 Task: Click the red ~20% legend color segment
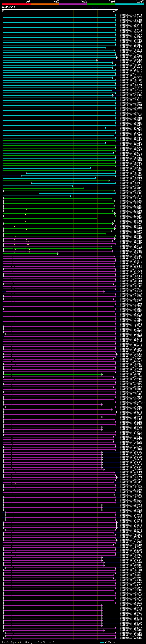[x=16, y=4]
